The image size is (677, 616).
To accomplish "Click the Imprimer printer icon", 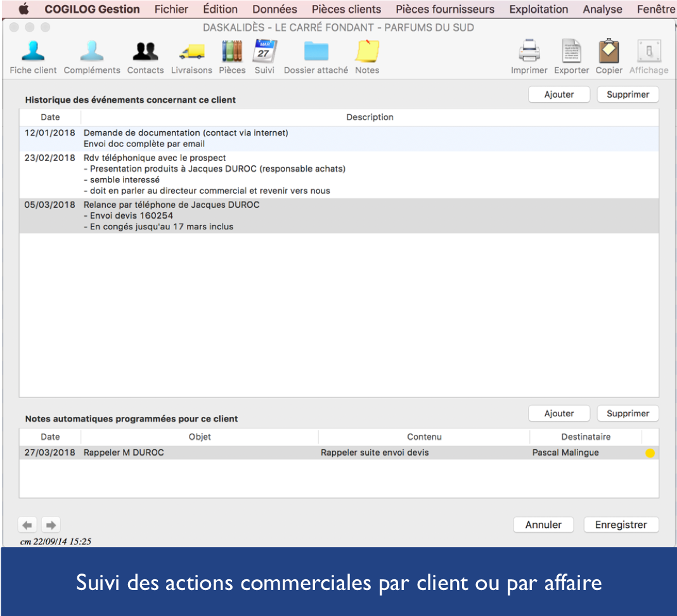I will (x=529, y=51).
